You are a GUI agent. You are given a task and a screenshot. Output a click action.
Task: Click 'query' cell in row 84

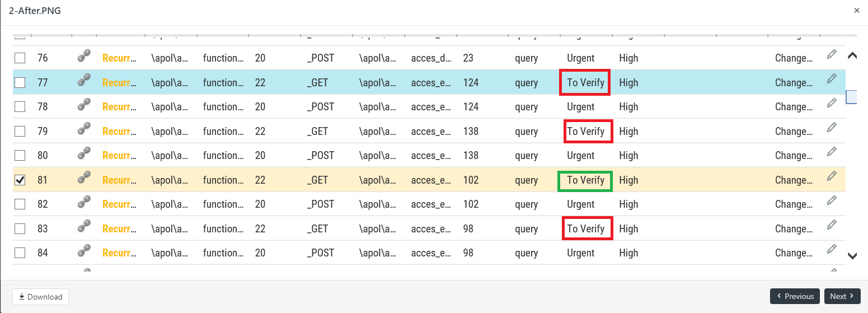tap(526, 253)
